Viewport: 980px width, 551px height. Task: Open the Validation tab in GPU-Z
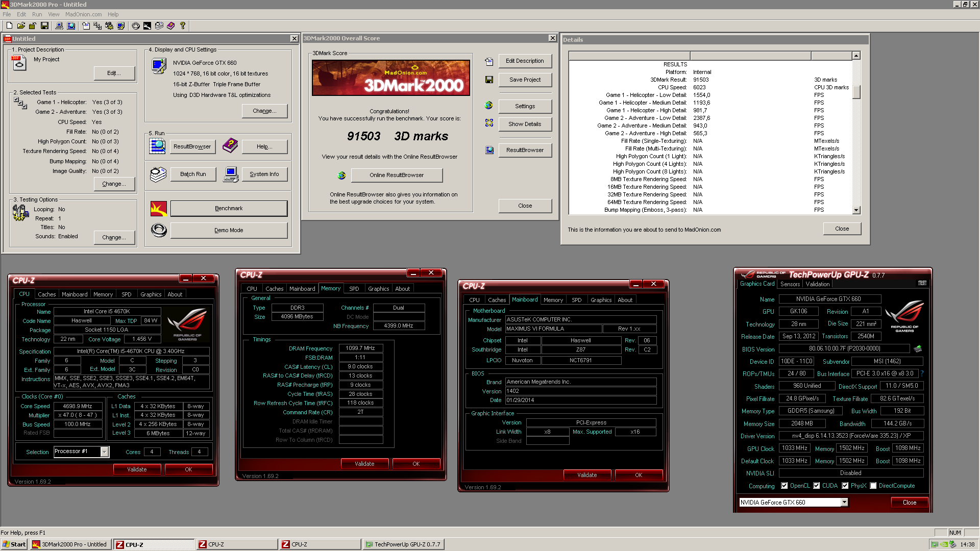[x=818, y=284]
